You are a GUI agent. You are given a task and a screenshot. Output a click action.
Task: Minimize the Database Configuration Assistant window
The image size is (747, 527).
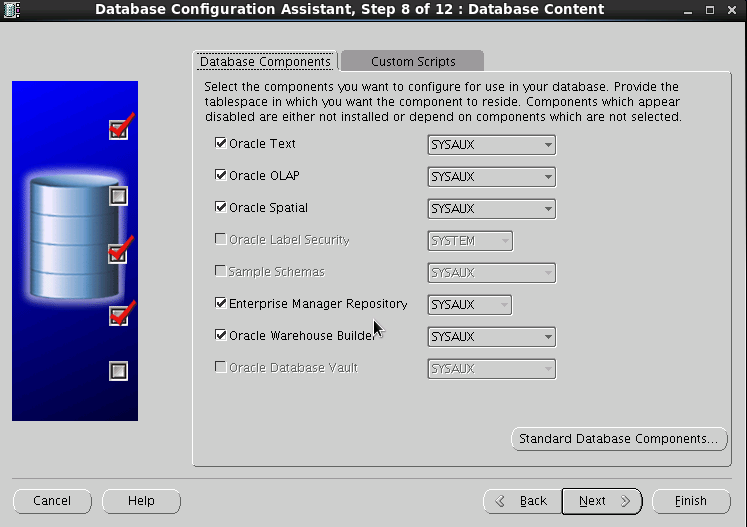(687, 10)
